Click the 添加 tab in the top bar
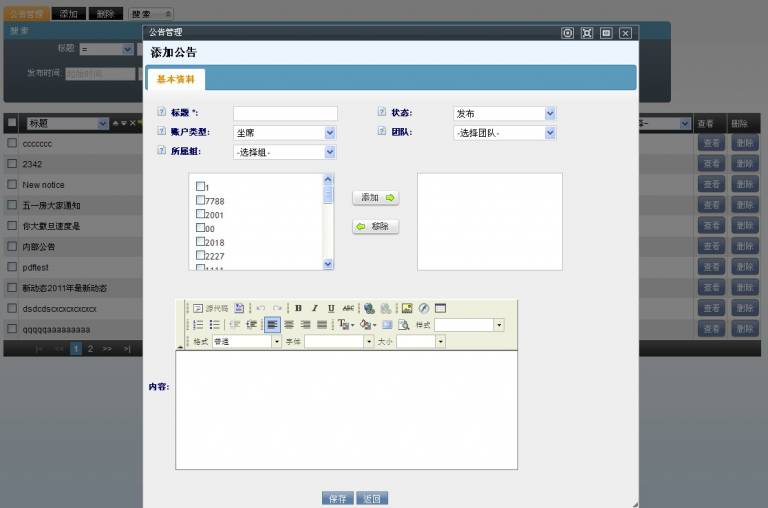The width and height of the screenshot is (768, 508). (68, 14)
